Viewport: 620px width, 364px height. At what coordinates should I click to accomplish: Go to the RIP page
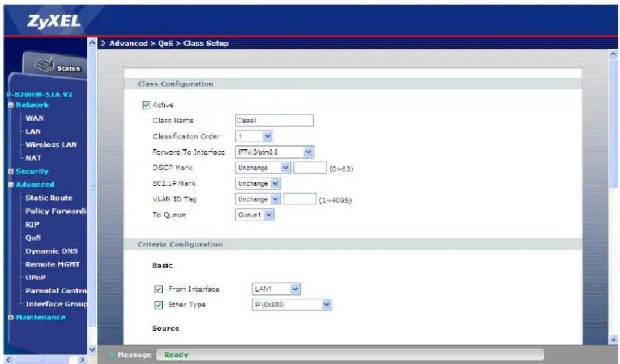point(32,225)
